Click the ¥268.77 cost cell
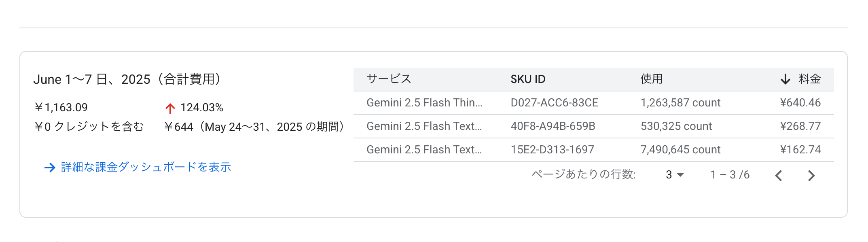Image resolution: width=868 pixels, height=242 pixels. pos(800,126)
